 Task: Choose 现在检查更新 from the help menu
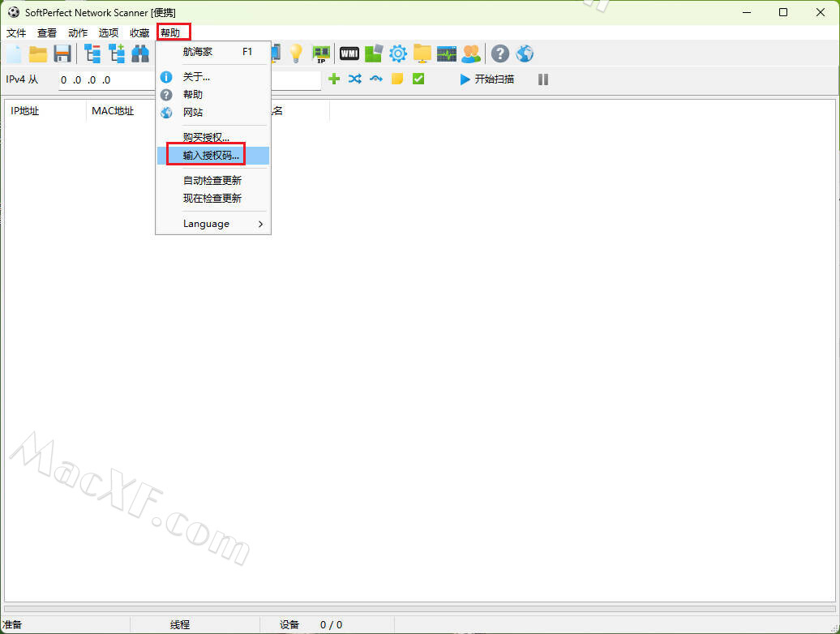[x=213, y=198]
